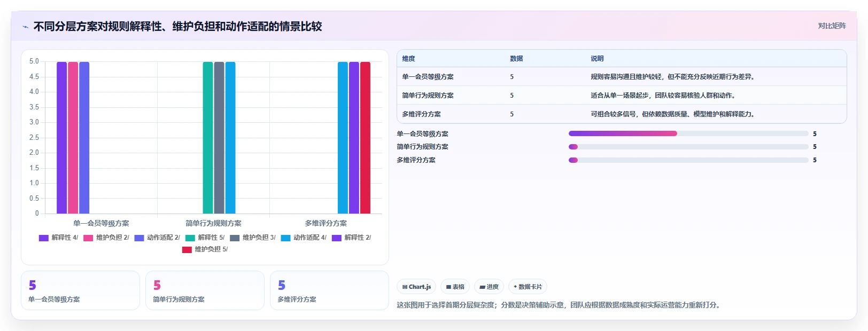Image resolution: width=868 pixels, height=331 pixels.
Task: Select the 表格 tag
Action: pos(455,287)
